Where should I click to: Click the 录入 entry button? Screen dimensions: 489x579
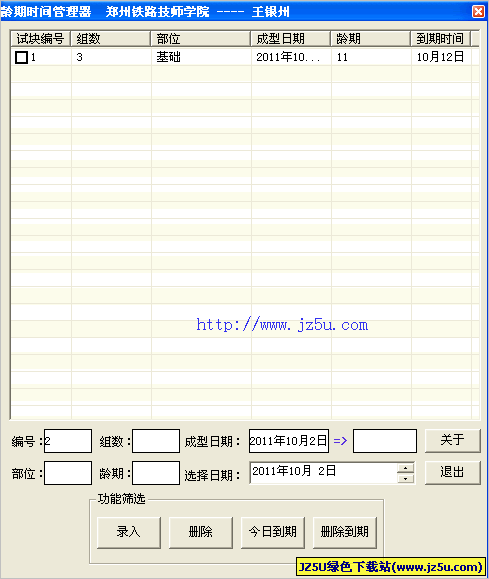(x=129, y=532)
